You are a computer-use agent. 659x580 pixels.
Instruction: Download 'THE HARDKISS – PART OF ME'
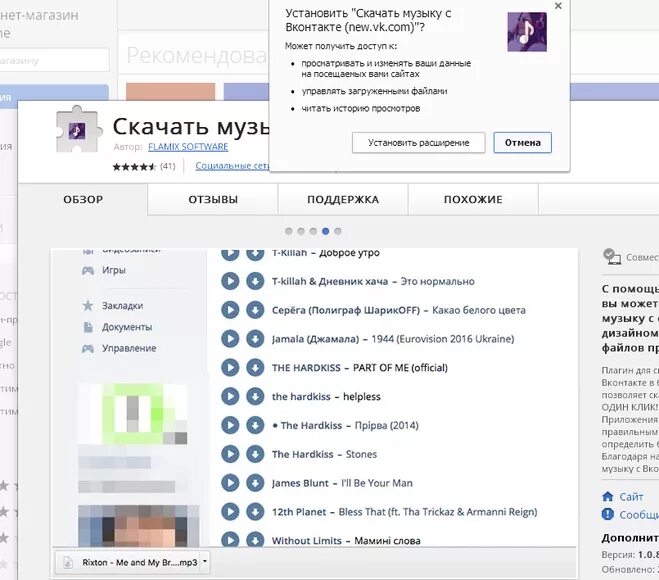point(255,368)
